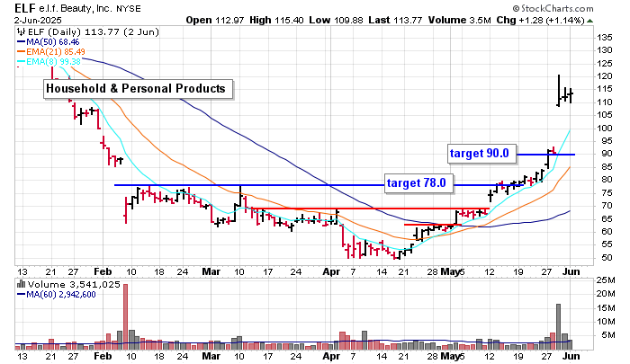Click the 75 price axis label

tap(607, 193)
